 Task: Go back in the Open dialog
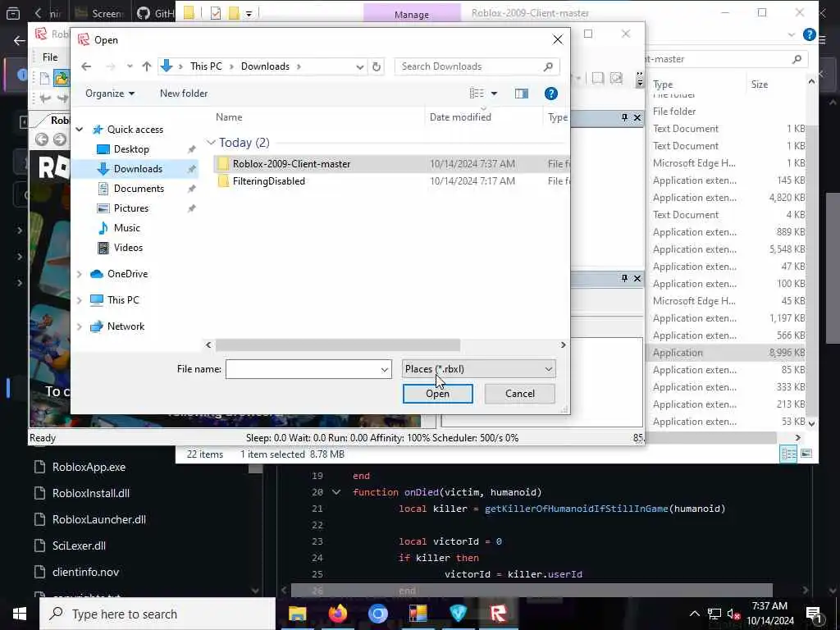click(x=86, y=66)
